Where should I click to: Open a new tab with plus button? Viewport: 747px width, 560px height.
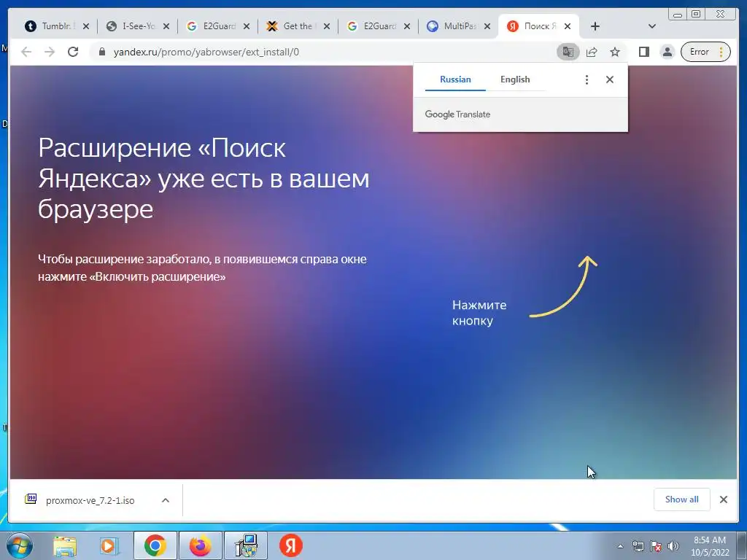click(x=595, y=27)
